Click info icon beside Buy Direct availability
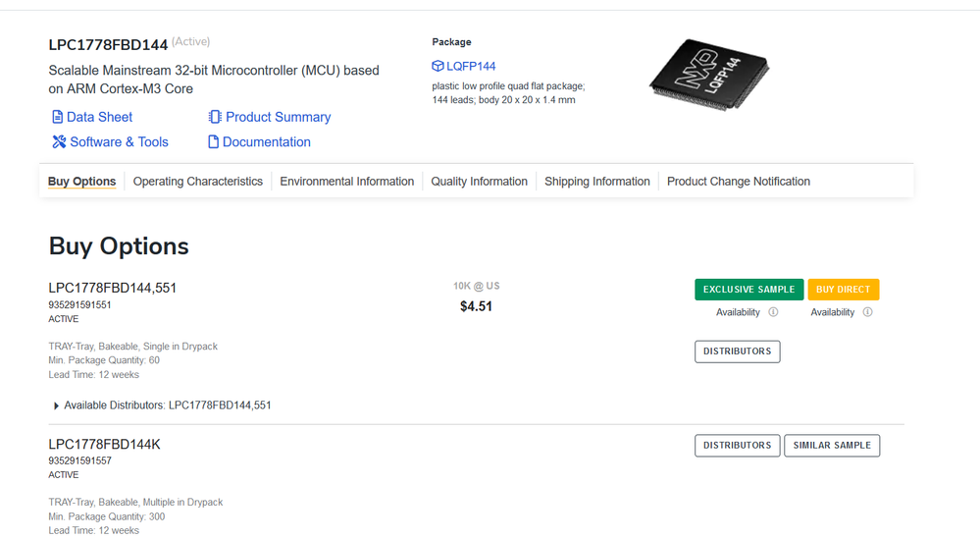The image size is (980, 539). pyautogui.click(x=867, y=312)
